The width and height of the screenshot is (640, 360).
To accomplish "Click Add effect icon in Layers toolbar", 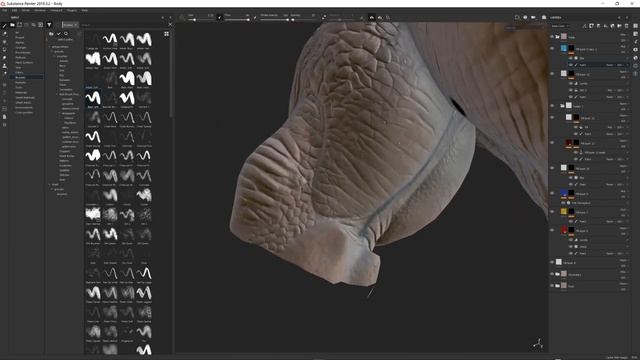I will tap(584, 26).
